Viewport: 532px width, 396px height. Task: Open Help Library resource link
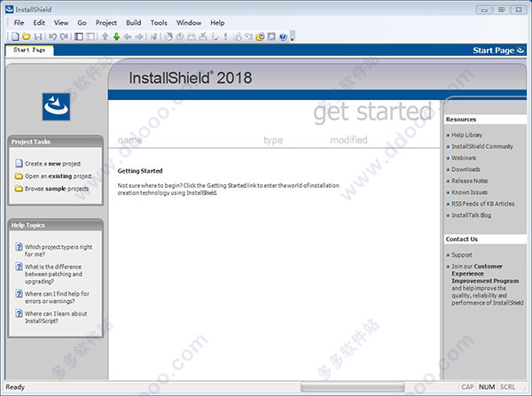point(467,135)
